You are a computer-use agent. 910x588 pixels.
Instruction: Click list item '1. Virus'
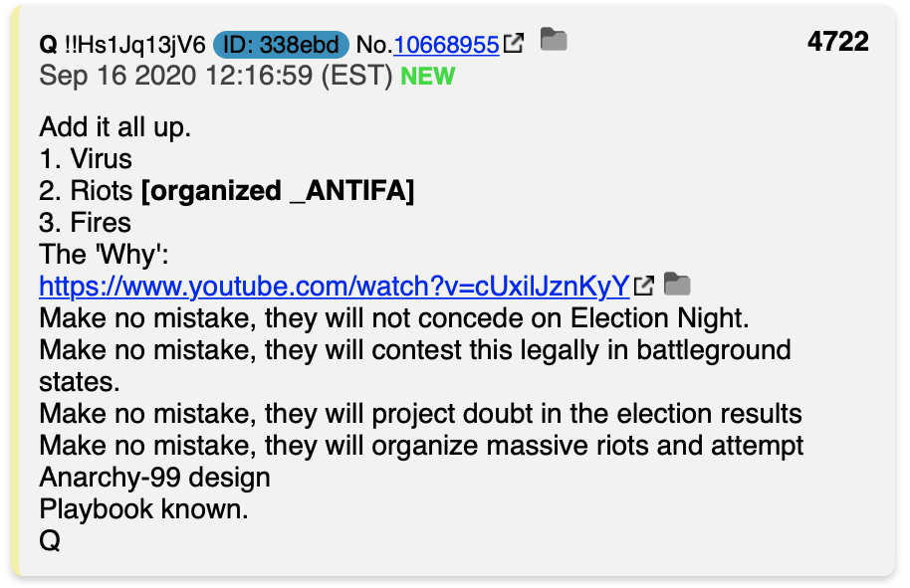click(86, 159)
